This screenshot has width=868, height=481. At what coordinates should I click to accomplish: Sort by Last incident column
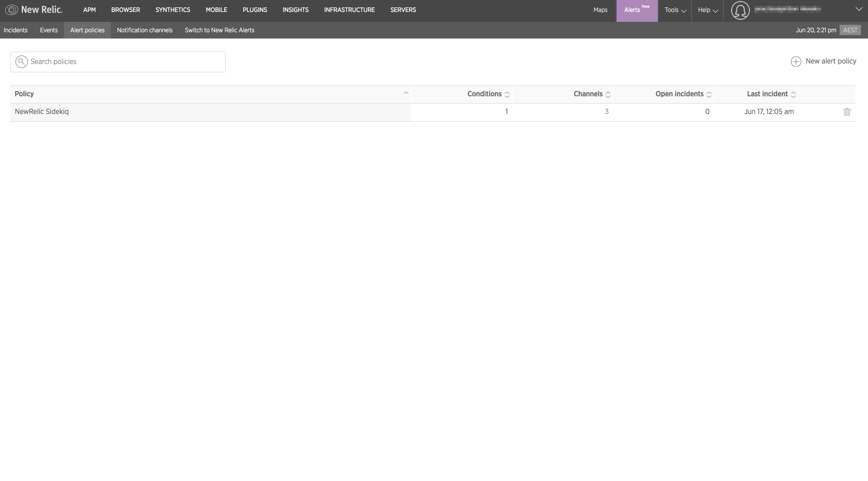771,94
